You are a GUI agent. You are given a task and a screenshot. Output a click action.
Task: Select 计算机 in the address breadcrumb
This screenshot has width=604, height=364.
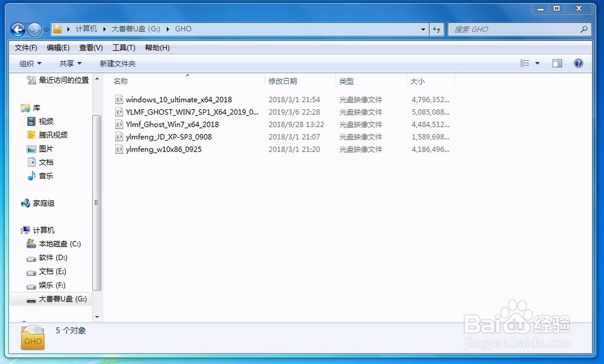(x=86, y=29)
